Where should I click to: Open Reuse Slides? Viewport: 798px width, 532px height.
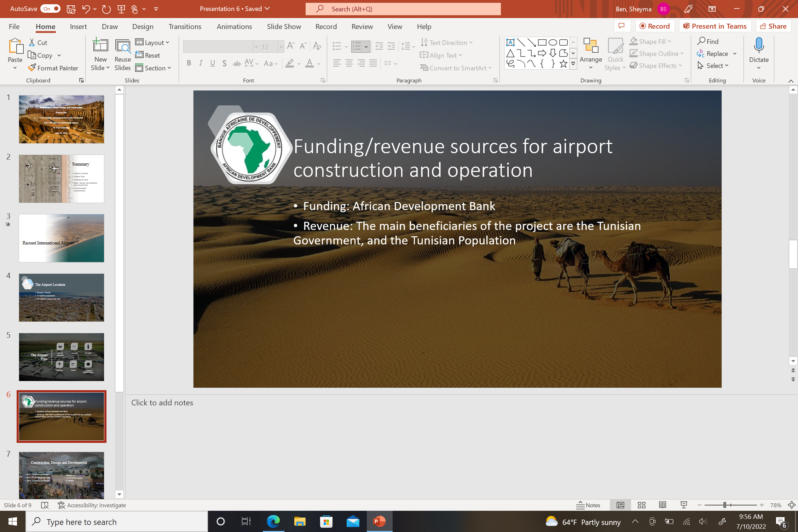pyautogui.click(x=122, y=55)
